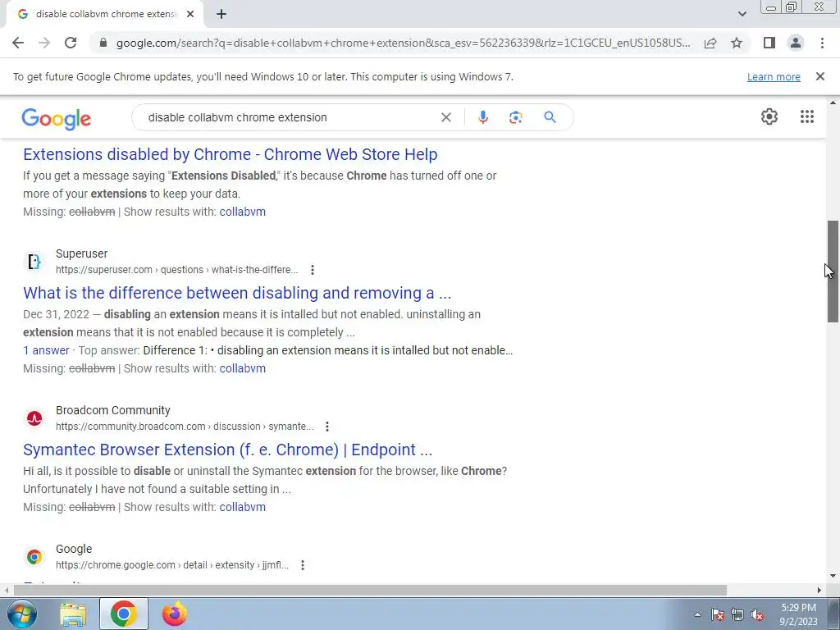Show hidden system tray icons
This screenshot has height=630, width=840.
[x=697, y=614]
